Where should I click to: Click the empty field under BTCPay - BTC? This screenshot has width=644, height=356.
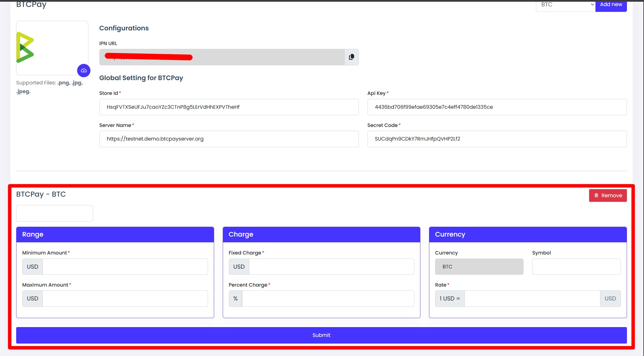(55, 213)
